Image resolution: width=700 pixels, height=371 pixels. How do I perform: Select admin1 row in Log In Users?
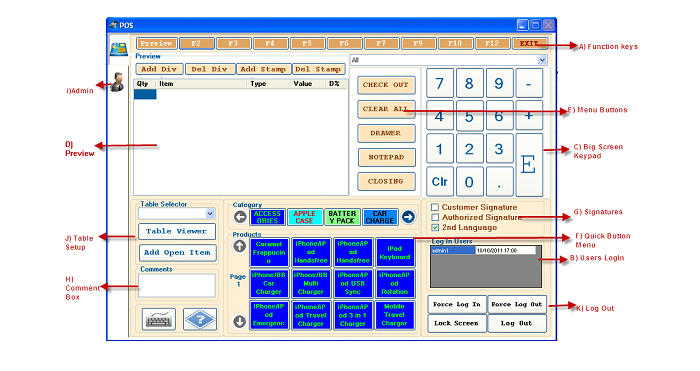point(483,250)
